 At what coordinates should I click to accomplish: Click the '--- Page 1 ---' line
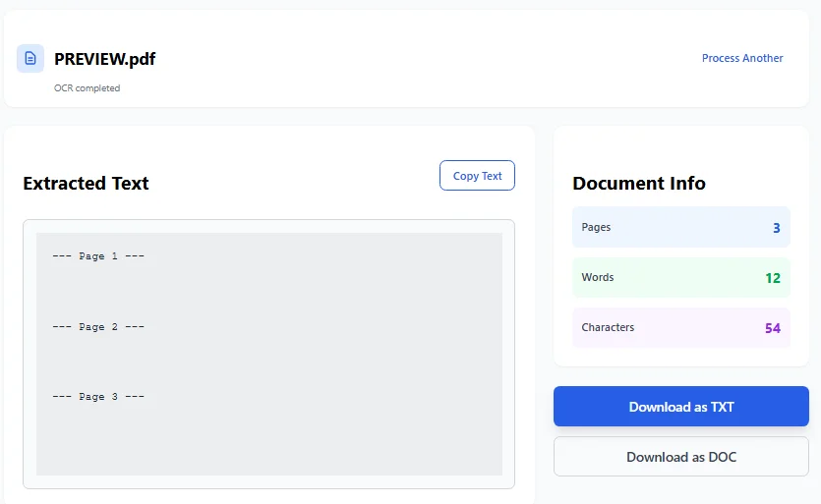98,255
